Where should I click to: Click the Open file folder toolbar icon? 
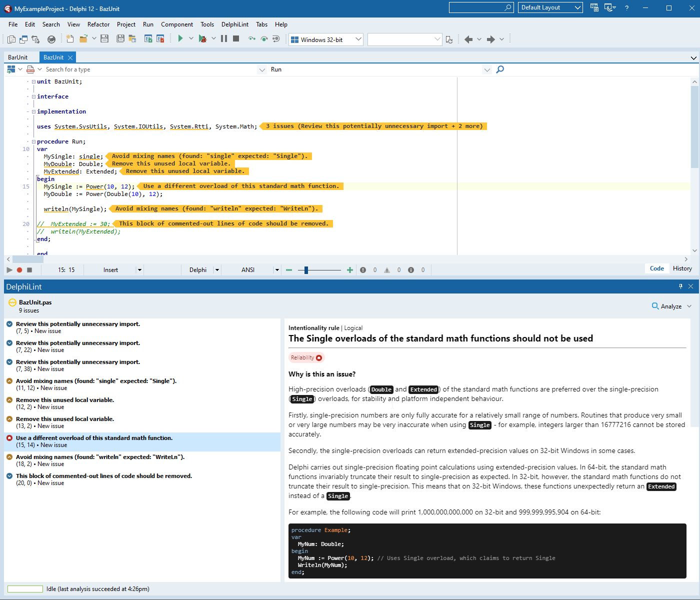(x=83, y=39)
